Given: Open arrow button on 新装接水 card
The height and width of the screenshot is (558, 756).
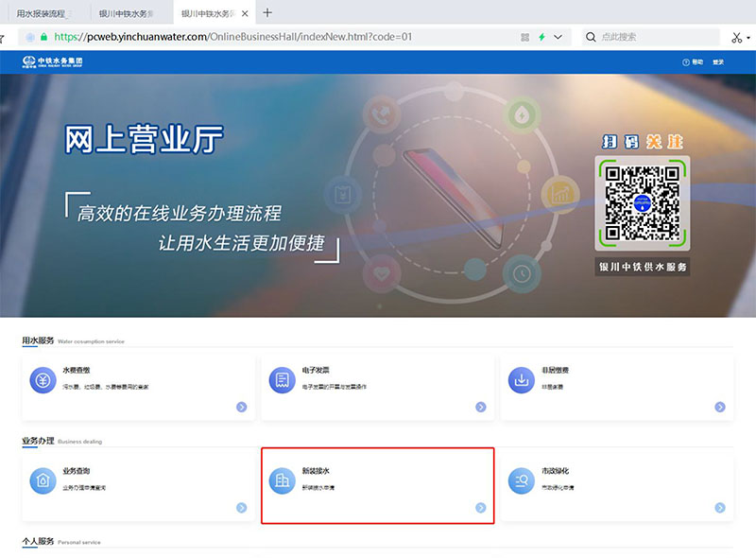Looking at the screenshot, I should point(480,508).
